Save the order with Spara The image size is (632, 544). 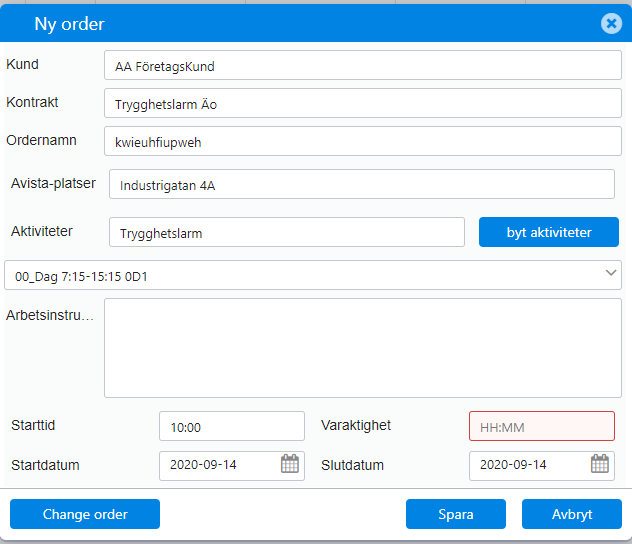click(x=455, y=514)
